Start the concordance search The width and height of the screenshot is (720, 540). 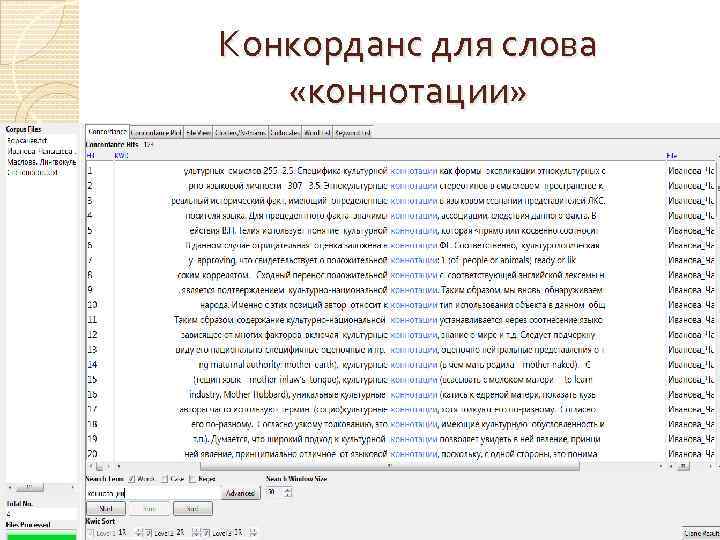click(x=106, y=509)
